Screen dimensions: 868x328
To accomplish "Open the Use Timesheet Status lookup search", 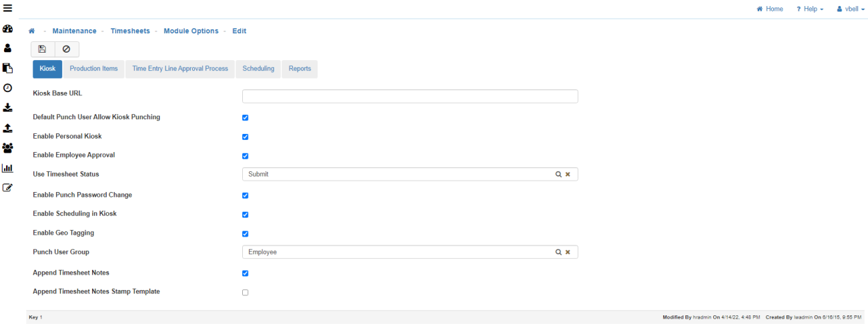I will [558, 174].
